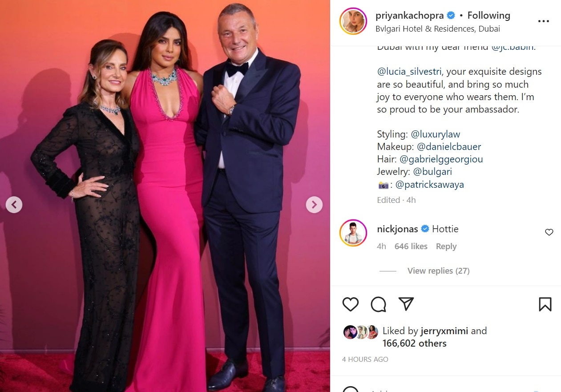Open the comment speech bubble icon
The image size is (561, 392).
(379, 304)
